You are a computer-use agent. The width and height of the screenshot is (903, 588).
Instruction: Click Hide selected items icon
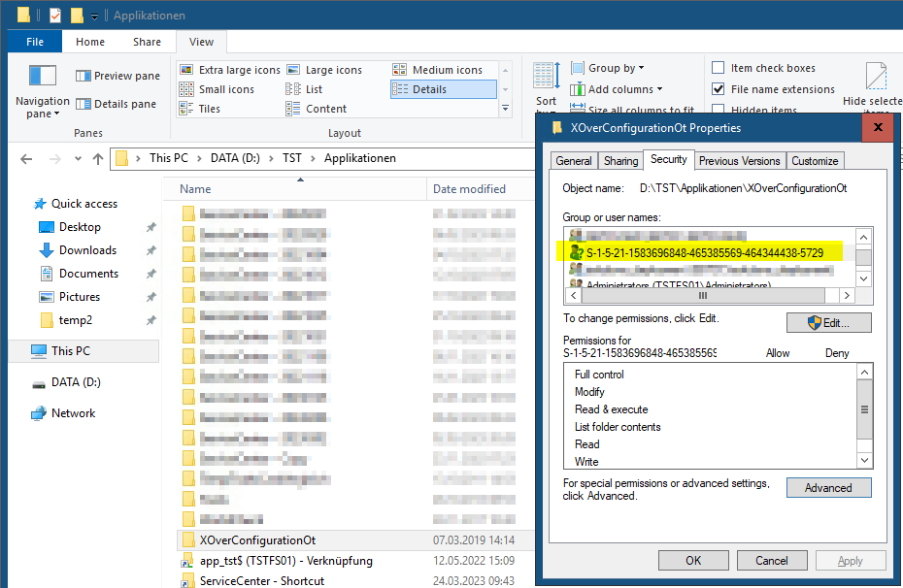coord(875,78)
